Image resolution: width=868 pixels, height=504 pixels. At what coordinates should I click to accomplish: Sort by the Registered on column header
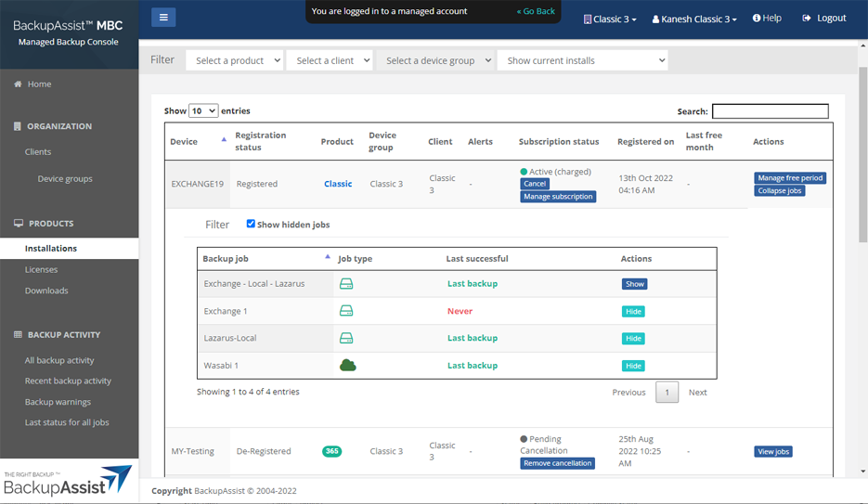tap(645, 142)
